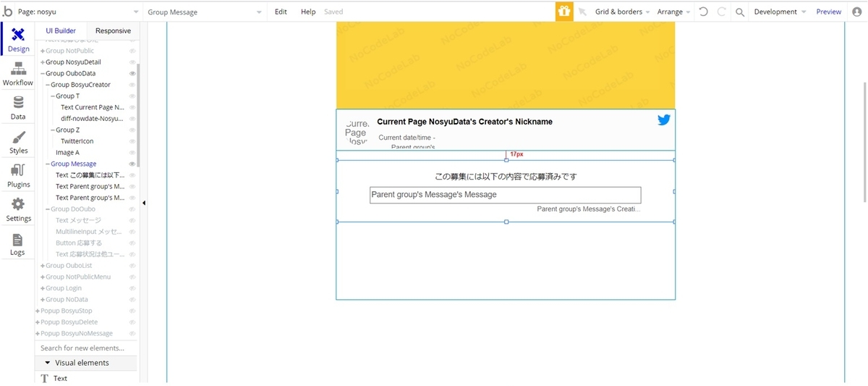This screenshot has width=868, height=386.
Task: Open the Workflow section
Action: point(17,74)
